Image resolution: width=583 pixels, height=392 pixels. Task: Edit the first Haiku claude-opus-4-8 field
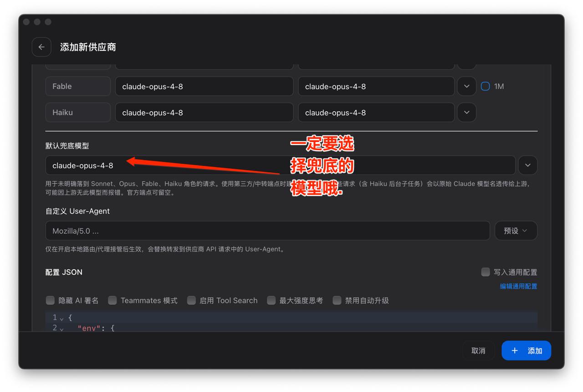204,112
